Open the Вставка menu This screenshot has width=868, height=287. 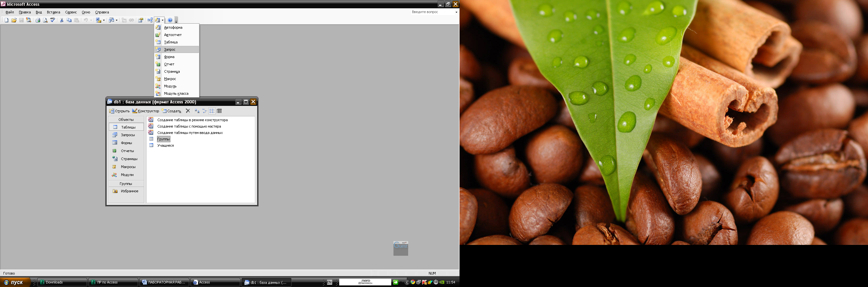click(54, 12)
